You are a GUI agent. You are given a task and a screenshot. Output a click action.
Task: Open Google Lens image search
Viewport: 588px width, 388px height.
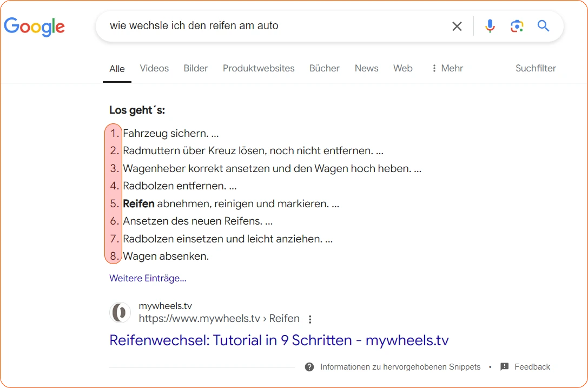517,26
